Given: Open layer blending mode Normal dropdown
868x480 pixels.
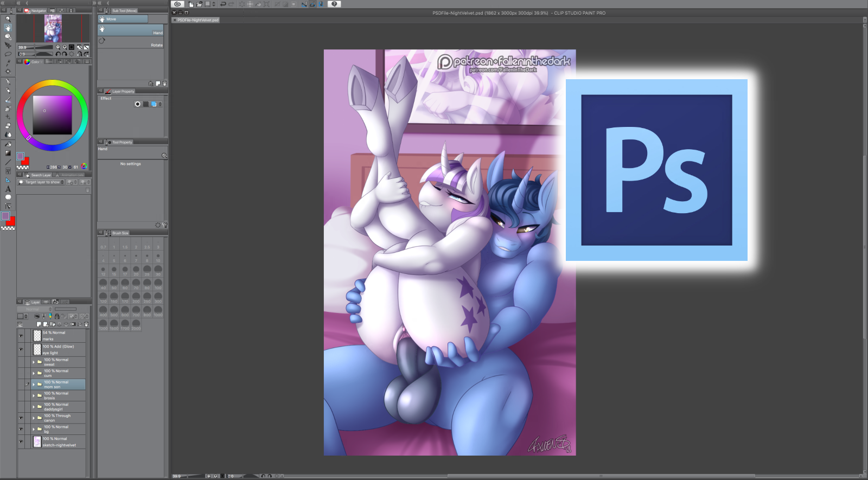Looking at the screenshot, I should coord(35,309).
